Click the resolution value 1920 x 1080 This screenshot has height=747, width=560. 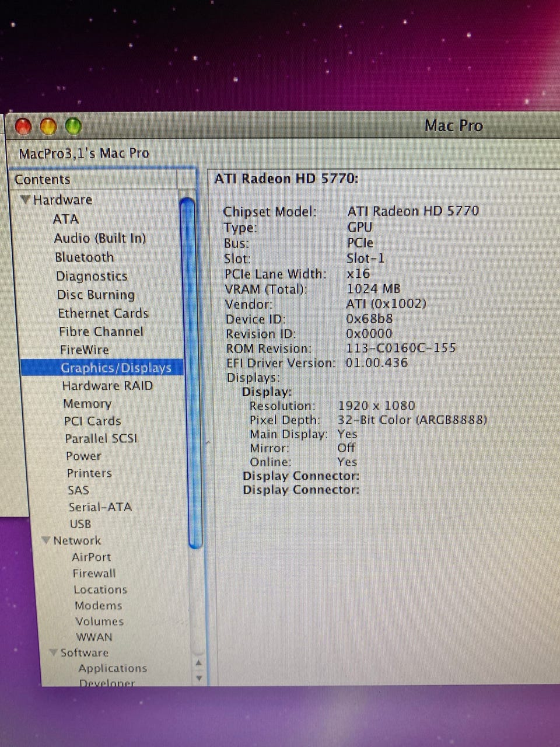tap(376, 406)
